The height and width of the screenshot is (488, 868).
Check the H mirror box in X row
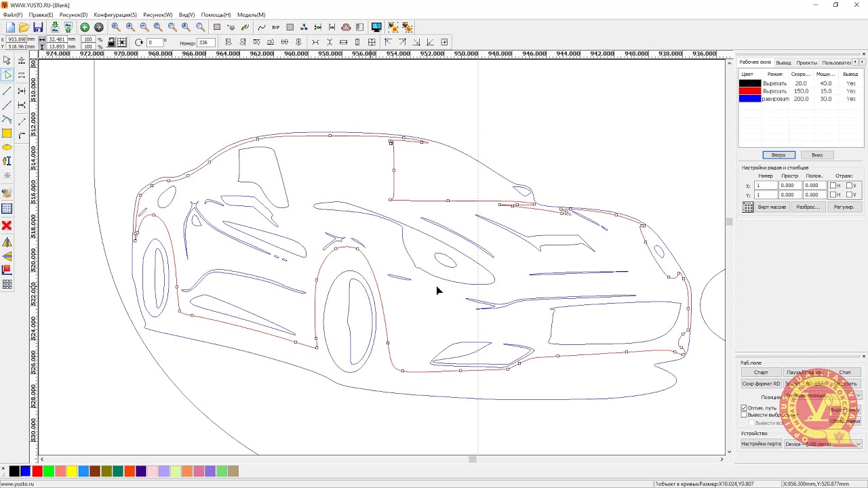pos(833,186)
